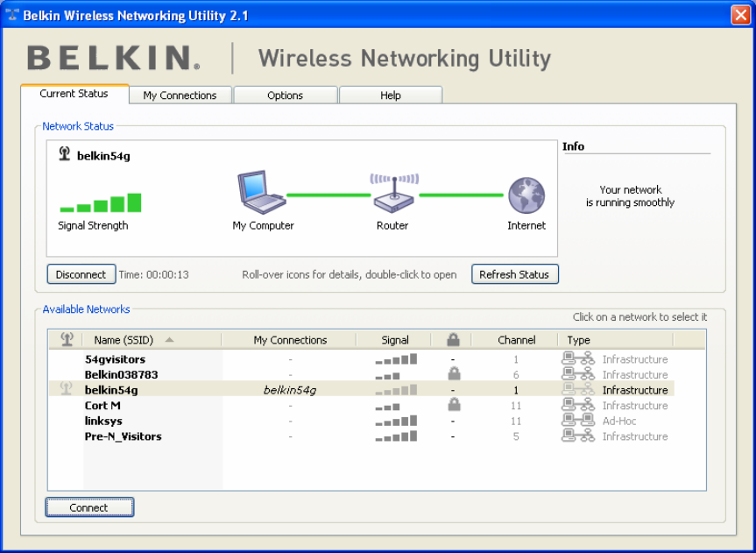Select the 54gvisitors network name
The image size is (756, 553).
coord(116,359)
